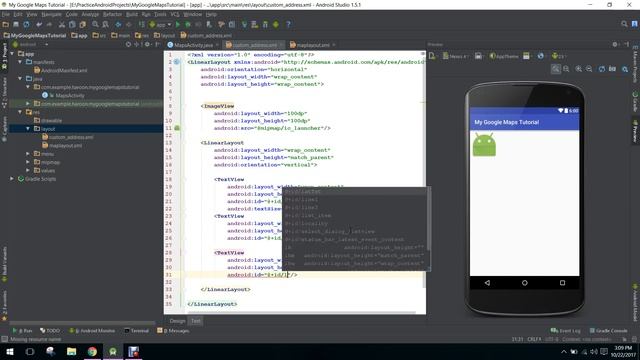
Task: Switch to the Design tab
Action: (177, 321)
